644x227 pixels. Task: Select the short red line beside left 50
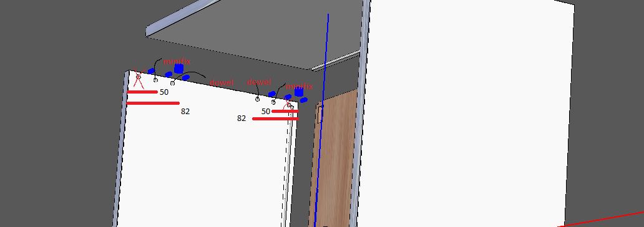tap(142, 92)
